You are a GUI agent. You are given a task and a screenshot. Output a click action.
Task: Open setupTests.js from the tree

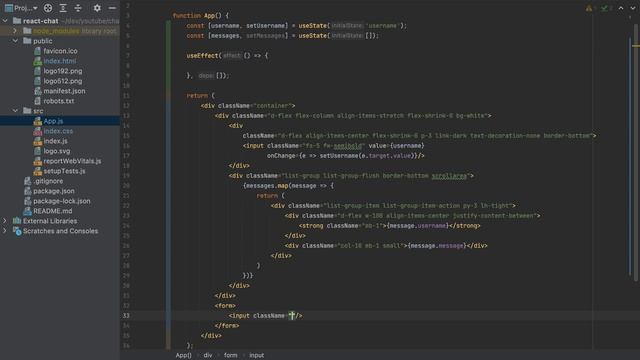coord(64,171)
